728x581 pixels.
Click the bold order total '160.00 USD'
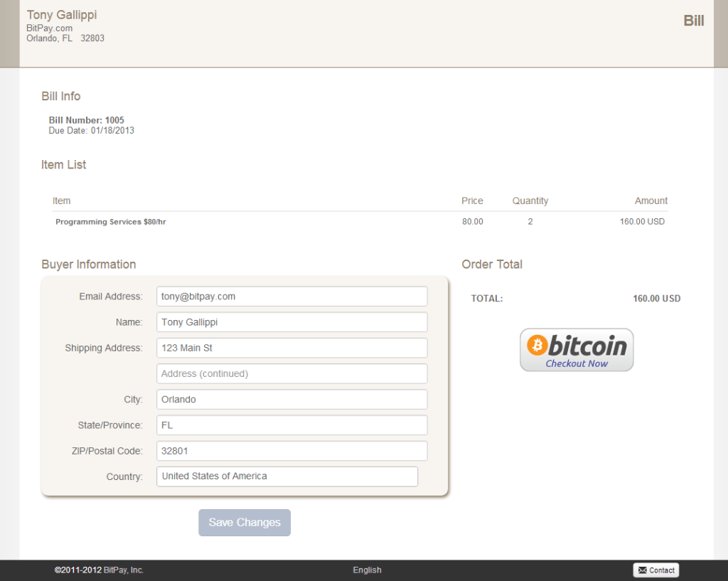point(656,299)
